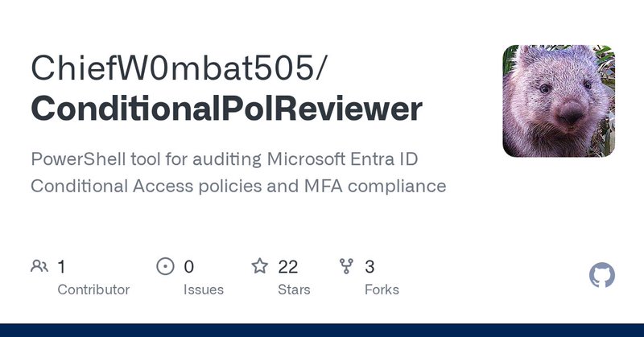Screen dimensions: 644x337
Task: Click the issues circle icon
Action: (x=166, y=266)
